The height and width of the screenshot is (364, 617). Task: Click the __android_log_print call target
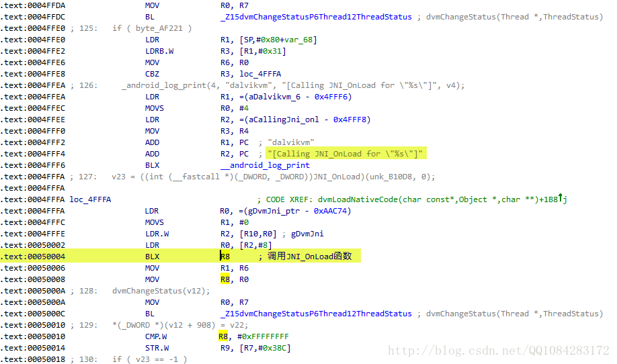[x=265, y=165]
